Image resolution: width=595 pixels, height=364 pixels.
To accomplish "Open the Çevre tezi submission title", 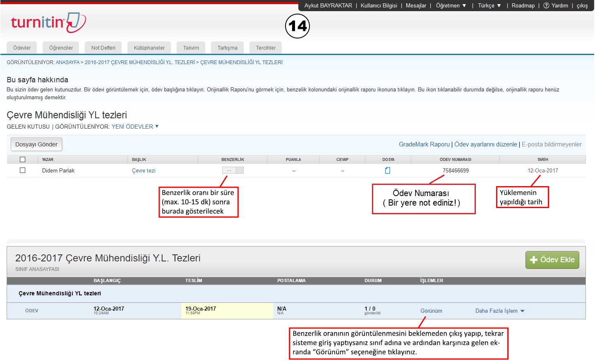I will [144, 170].
